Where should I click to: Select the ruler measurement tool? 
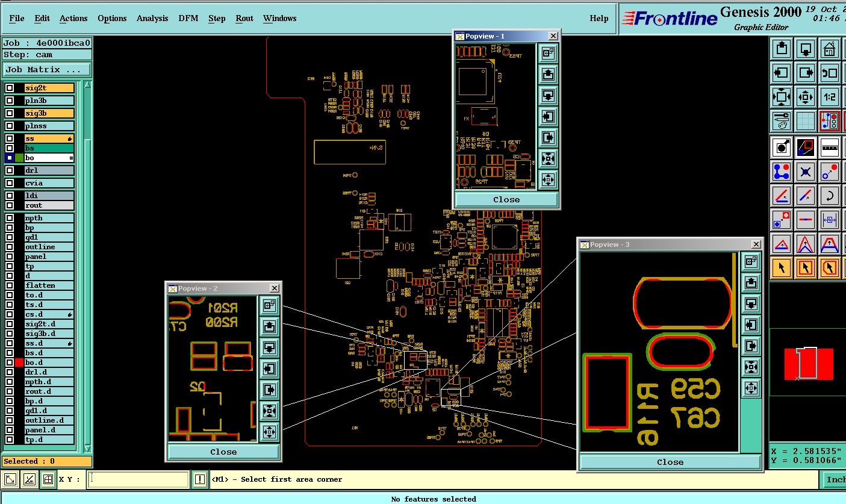tap(830, 147)
